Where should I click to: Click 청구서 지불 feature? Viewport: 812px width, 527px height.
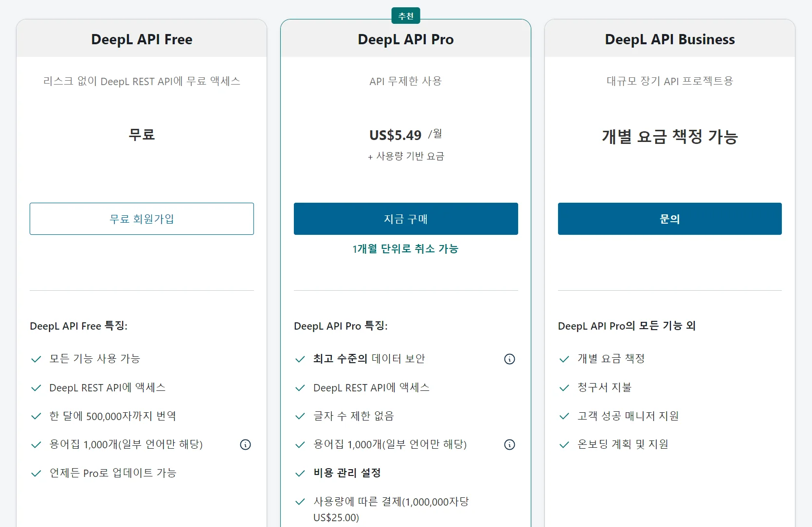coord(605,387)
